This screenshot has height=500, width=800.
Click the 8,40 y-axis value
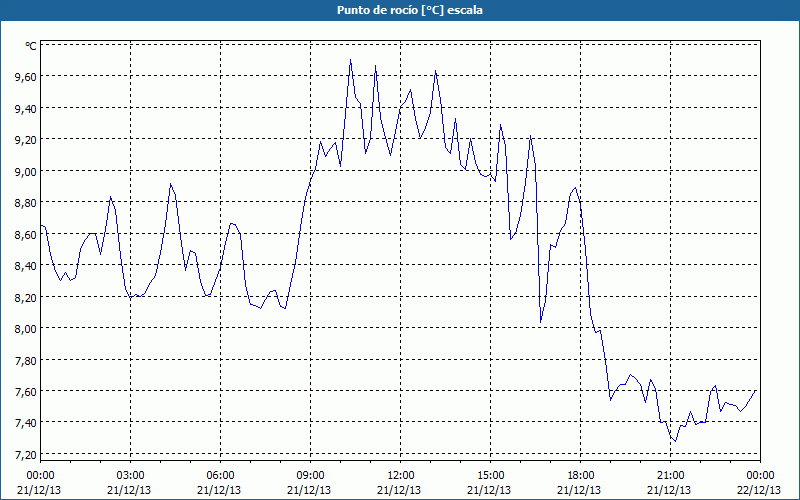26,265
